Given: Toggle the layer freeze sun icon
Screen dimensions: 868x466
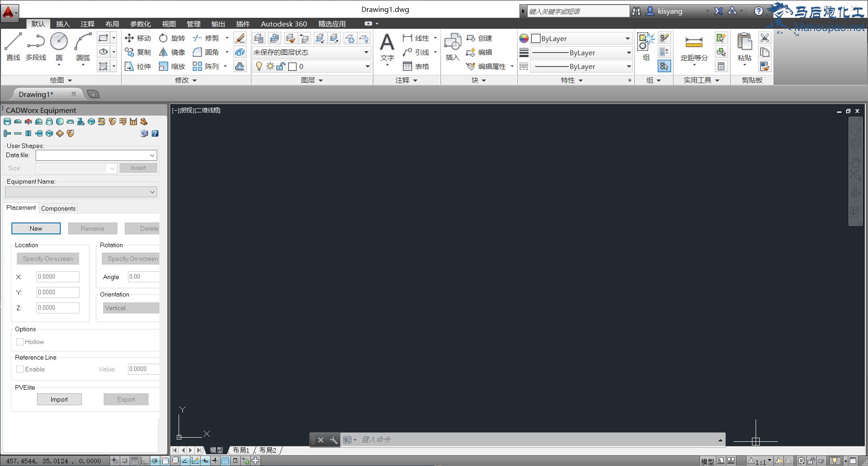Looking at the screenshot, I should (x=270, y=66).
